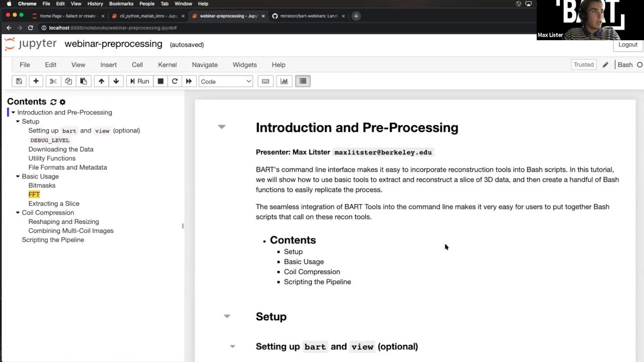
Task: Click the Jupyter logo
Action: pyautogui.click(x=31, y=44)
